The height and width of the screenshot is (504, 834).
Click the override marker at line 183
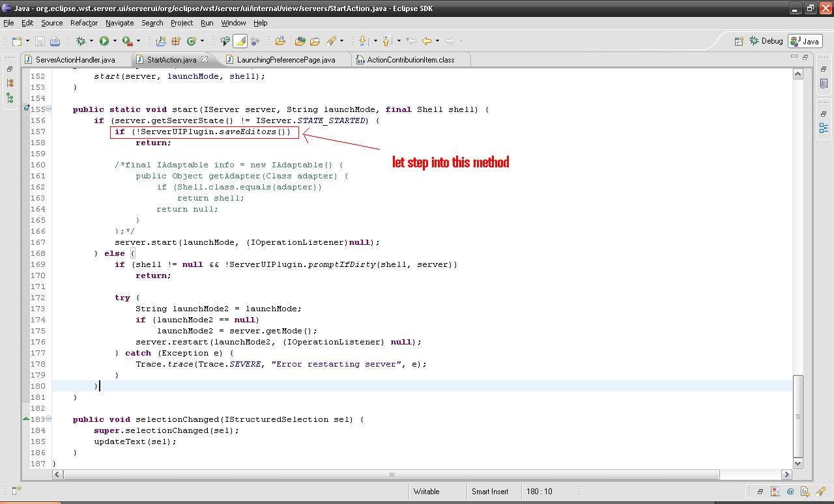(x=26, y=419)
